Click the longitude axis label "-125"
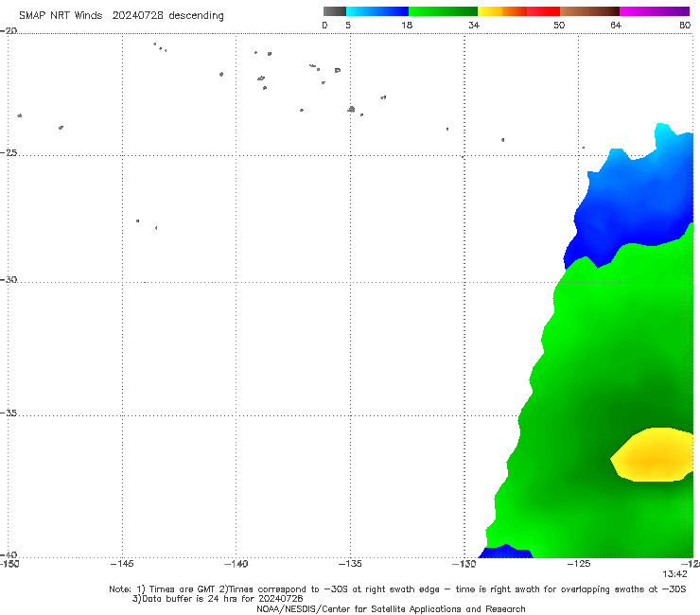Image resolution: width=700 pixels, height=615 pixels. coord(579,564)
